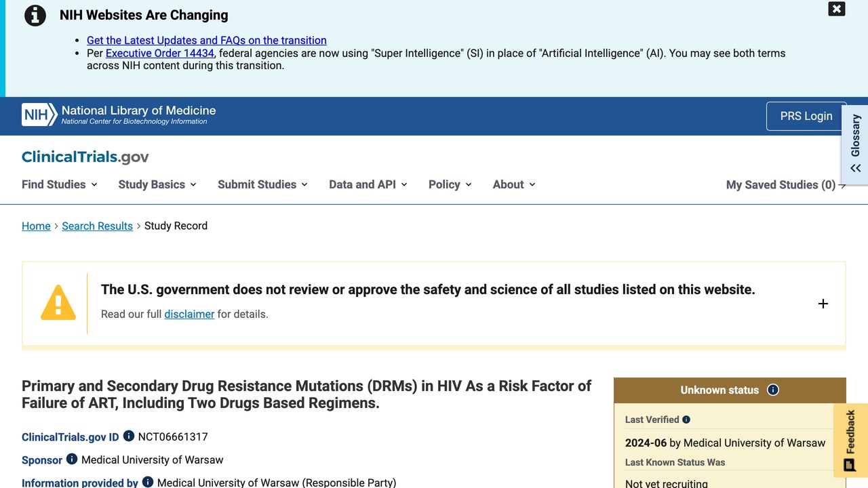Return to Search Results breadcrumb
868x488 pixels.
click(x=97, y=226)
